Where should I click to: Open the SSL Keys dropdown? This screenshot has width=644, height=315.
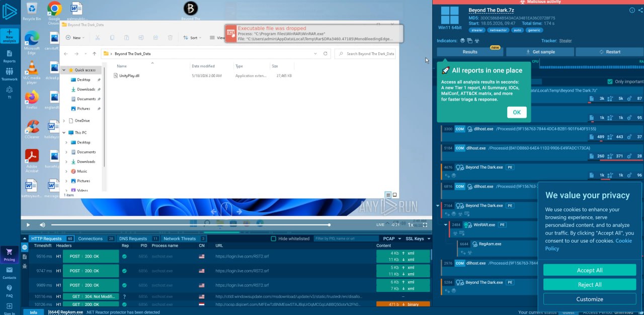tap(418, 239)
